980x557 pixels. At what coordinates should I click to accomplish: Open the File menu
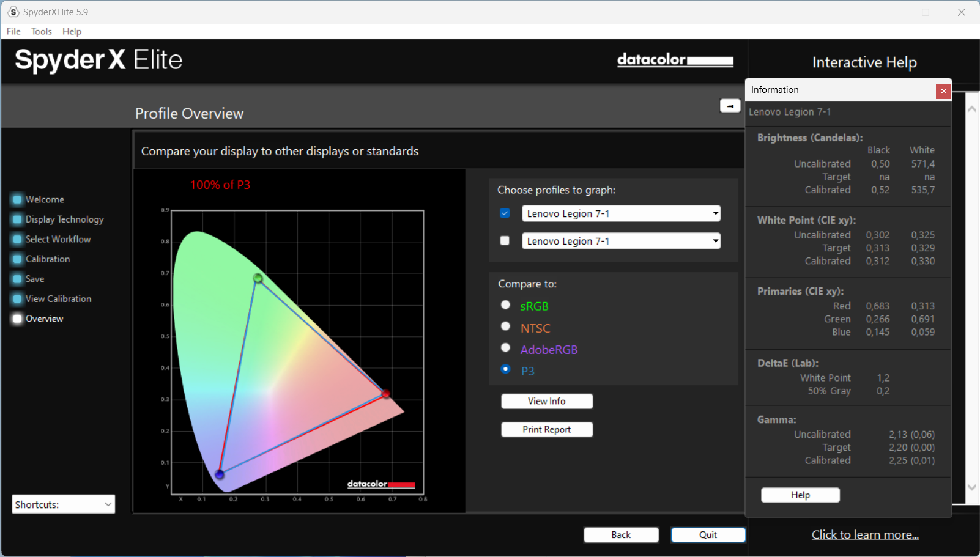pyautogui.click(x=13, y=31)
